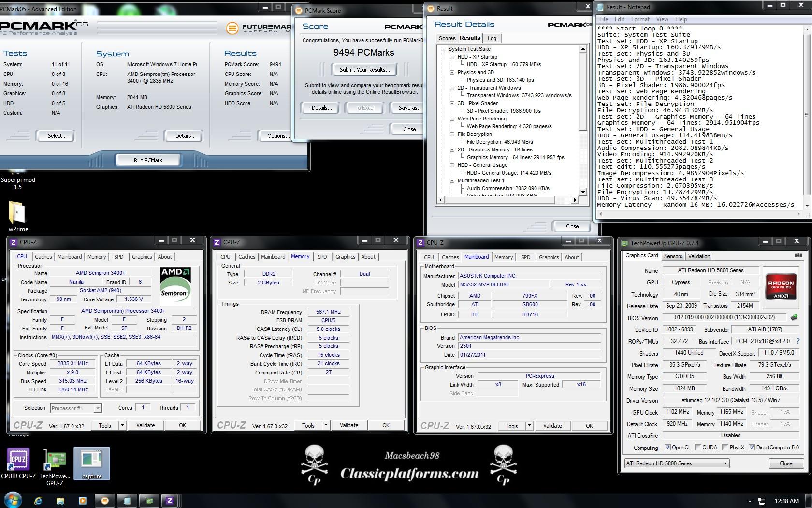This screenshot has width=812, height=508.
Task: Open Internet Explorer from the taskbar
Action: click(x=38, y=501)
